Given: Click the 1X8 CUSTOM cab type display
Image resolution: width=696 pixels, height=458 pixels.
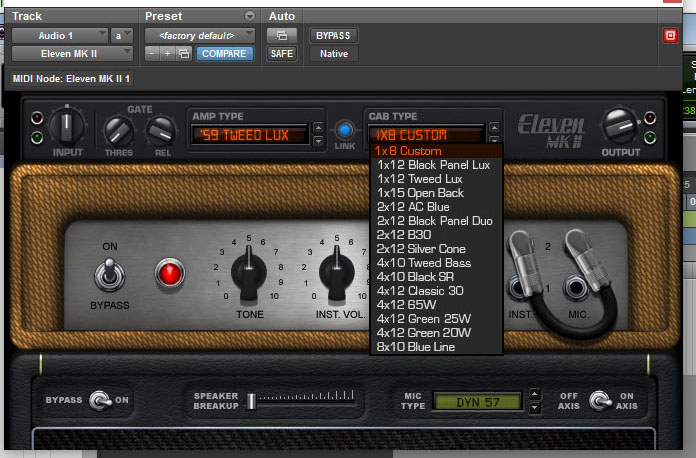Looking at the screenshot, I should point(426,134).
